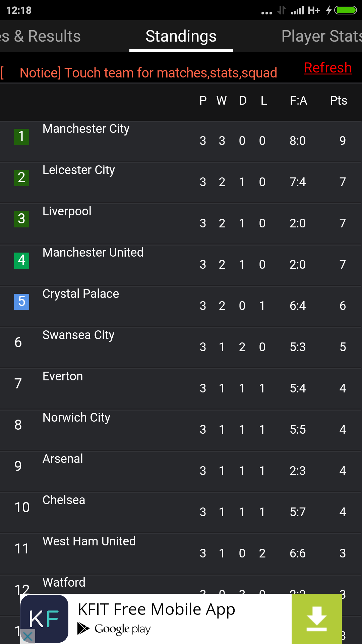Select the Liverpool team entry
362x644 pixels.
67,212
